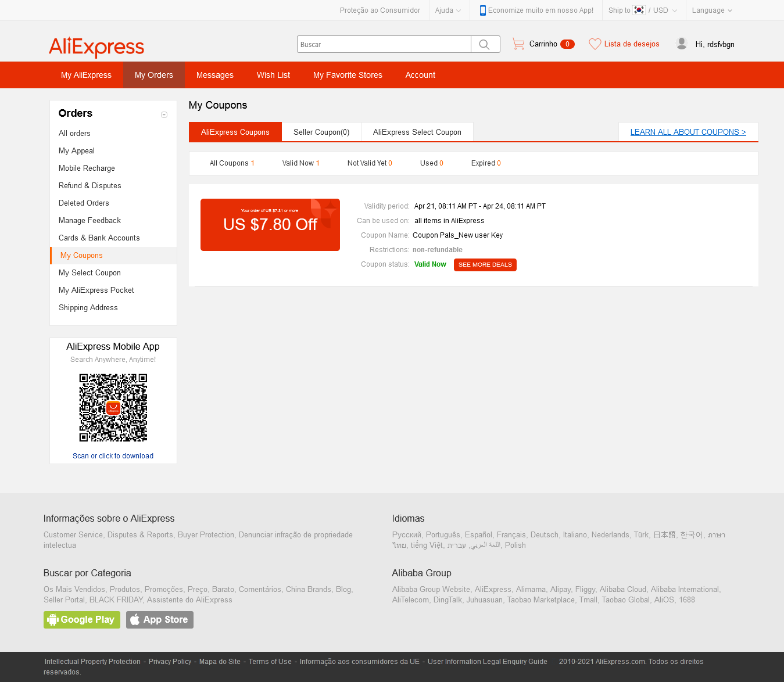Filter by All Coupons
This screenshot has height=682, width=784.
(x=232, y=163)
